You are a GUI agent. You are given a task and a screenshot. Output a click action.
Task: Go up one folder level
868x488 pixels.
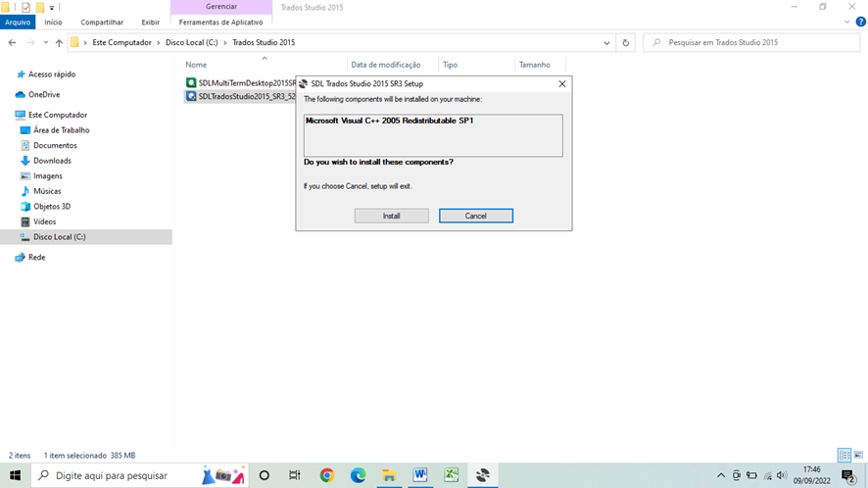[59, 43]
